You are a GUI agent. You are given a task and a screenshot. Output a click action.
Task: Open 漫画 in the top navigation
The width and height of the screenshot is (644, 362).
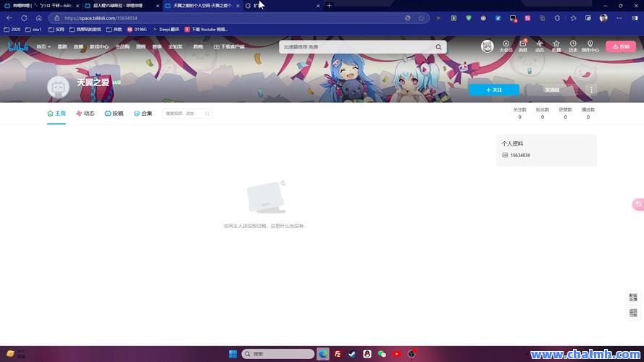(141, 47)
